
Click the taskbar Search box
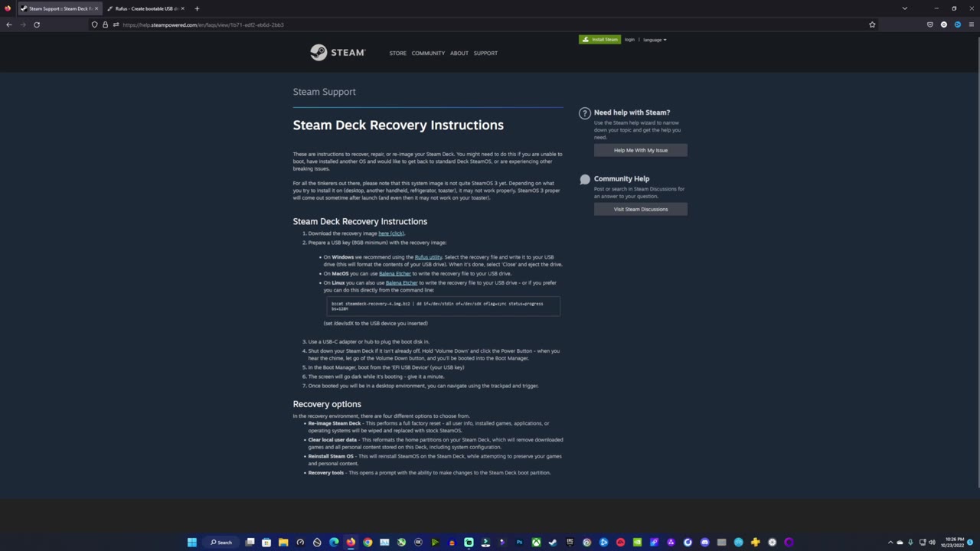click(222, 542)
